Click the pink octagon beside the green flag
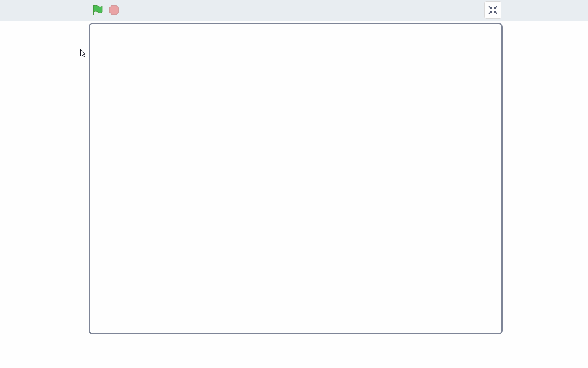588x368 pixels. pos(114,10)
